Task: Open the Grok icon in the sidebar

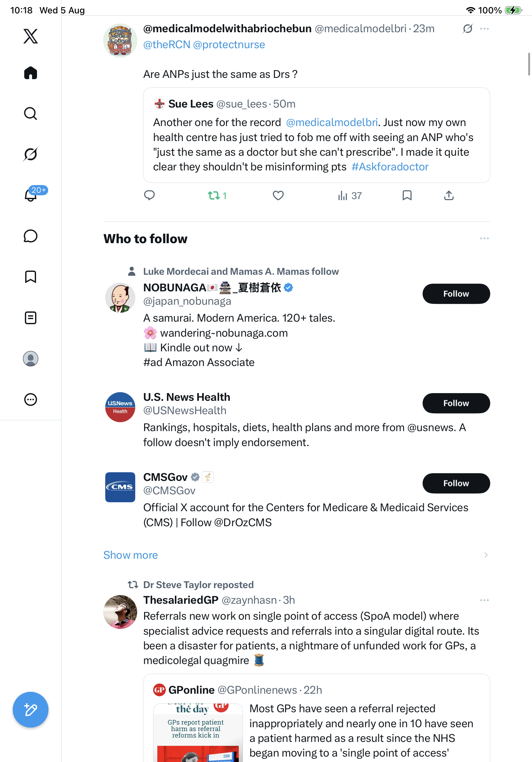Action: (31, 154)
